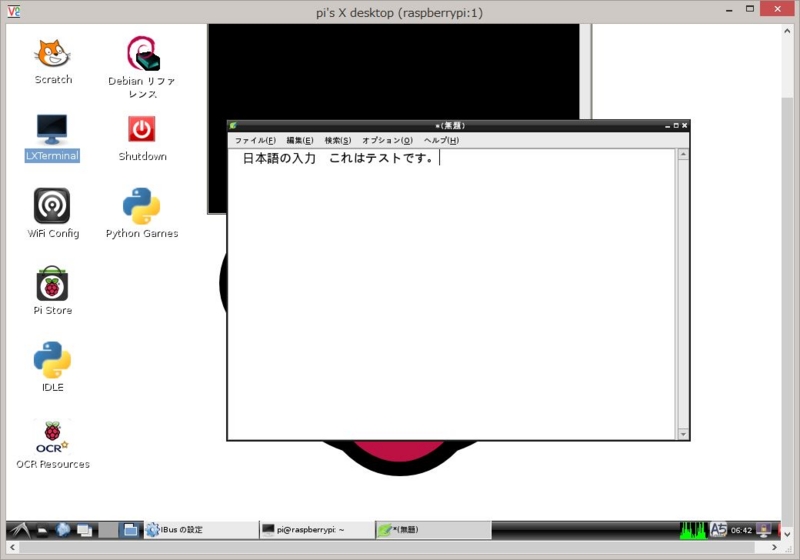Screen dimensions: 800x560
Task: Switch to the first (grey) workspace in the pager
Action: [x=108, y=530]
